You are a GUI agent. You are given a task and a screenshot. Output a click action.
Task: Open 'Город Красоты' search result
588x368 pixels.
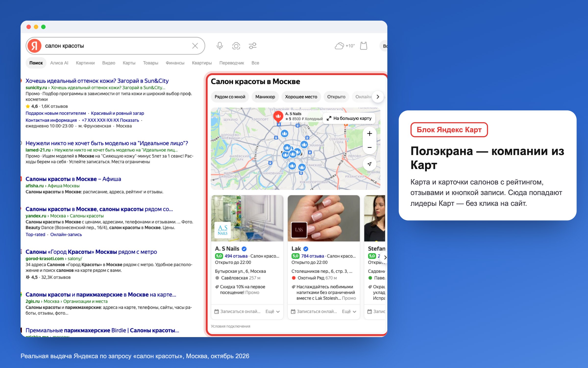tap(91, 252)
